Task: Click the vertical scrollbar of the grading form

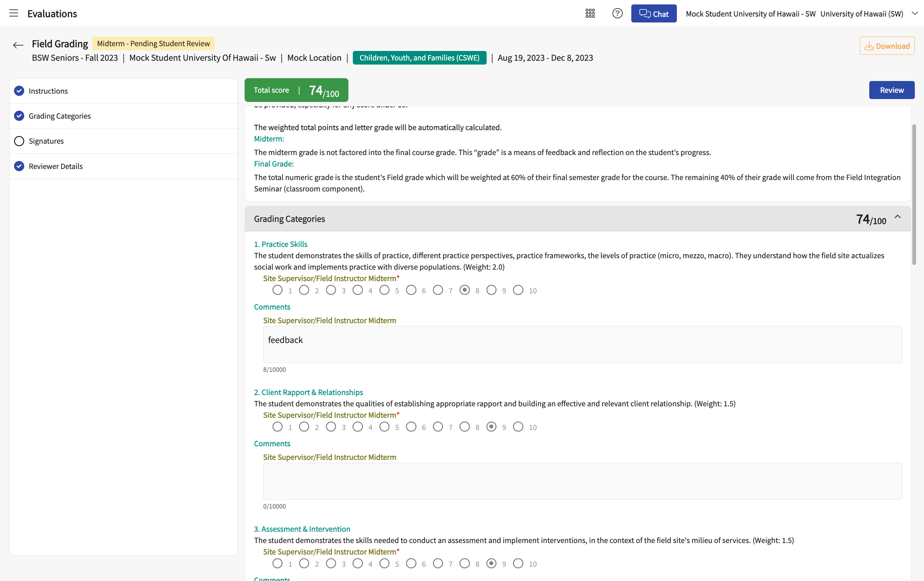Action: pos(914,194)
